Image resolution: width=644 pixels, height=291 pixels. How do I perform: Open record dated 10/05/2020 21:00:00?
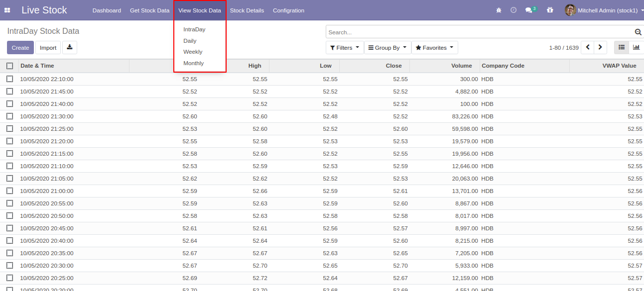click(x=47, y=191)
